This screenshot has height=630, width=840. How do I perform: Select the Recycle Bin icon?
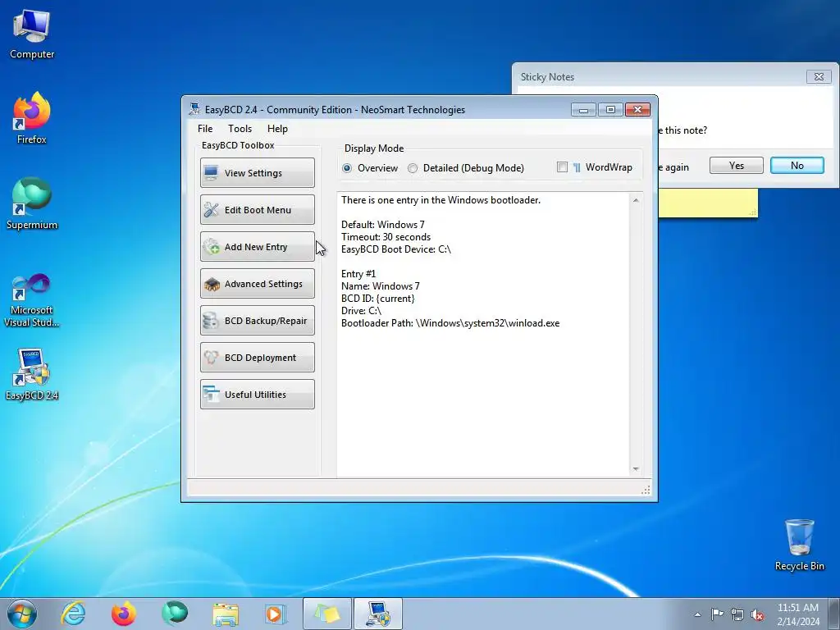click(799, 545)
